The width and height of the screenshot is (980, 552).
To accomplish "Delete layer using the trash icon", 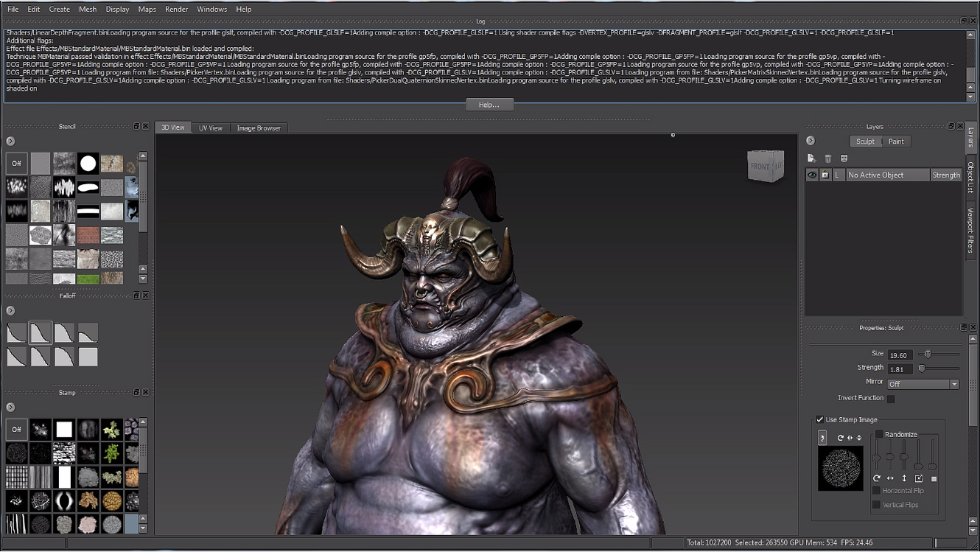I will point(828,158).
